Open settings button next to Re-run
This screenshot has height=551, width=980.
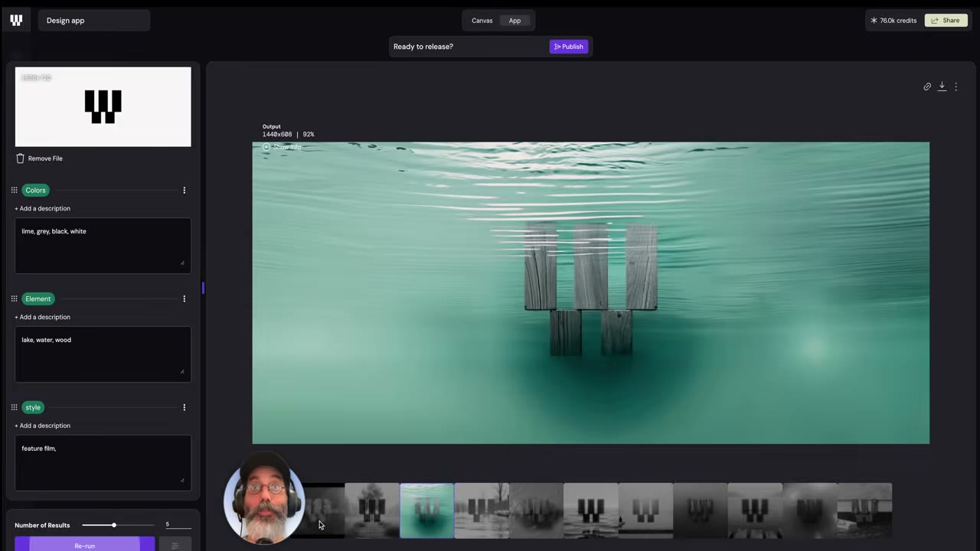(x=175, y=546)
